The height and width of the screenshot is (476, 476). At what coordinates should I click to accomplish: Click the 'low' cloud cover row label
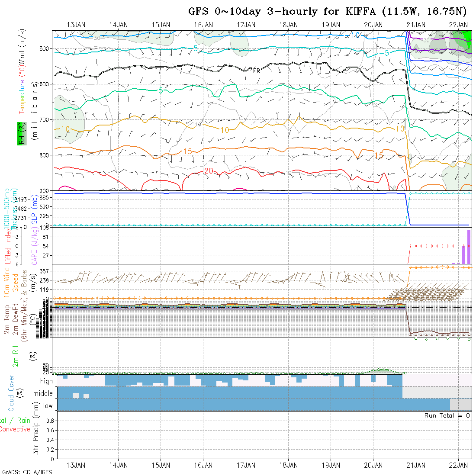[48, 406]
